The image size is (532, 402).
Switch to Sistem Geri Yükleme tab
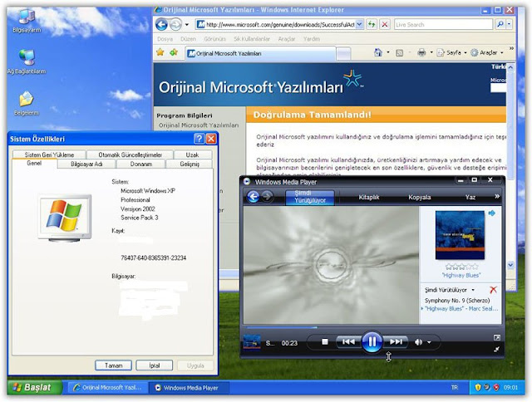coord(49,154)
